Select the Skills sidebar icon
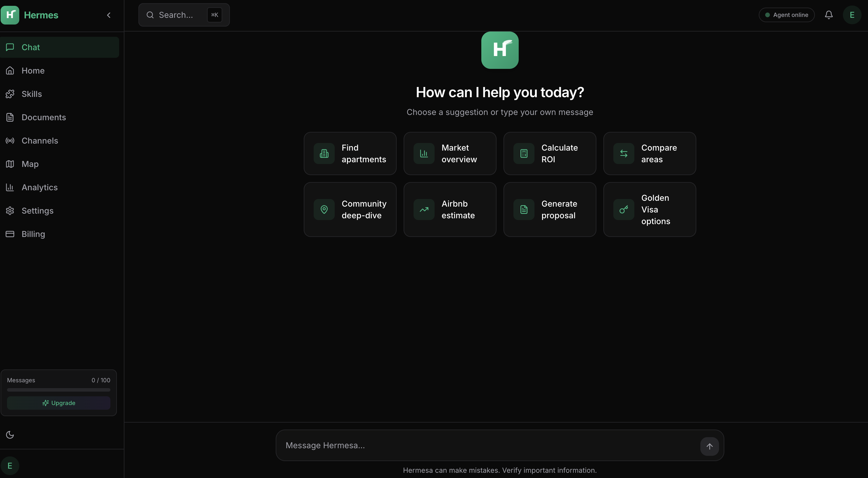 click(x=10, y=94)
